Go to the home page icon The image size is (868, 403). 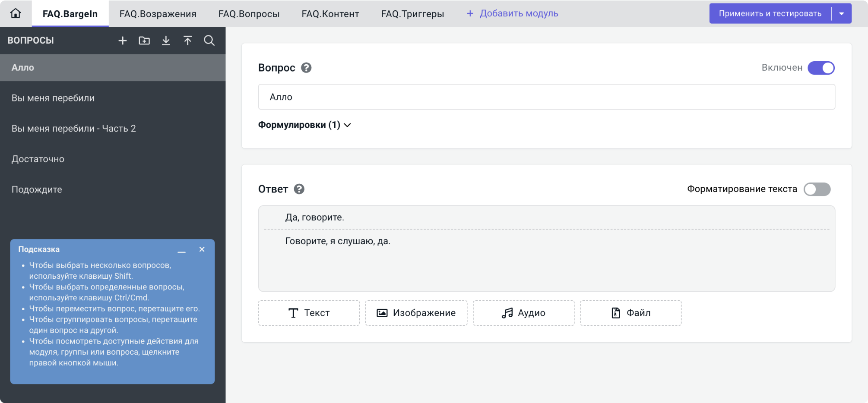[x=16, y=13]
